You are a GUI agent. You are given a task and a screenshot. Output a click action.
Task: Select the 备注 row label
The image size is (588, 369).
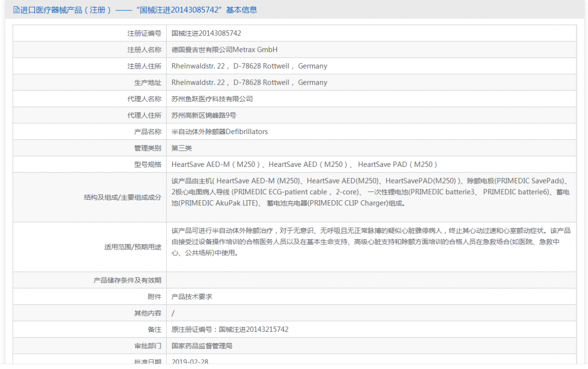coord(154,329)
